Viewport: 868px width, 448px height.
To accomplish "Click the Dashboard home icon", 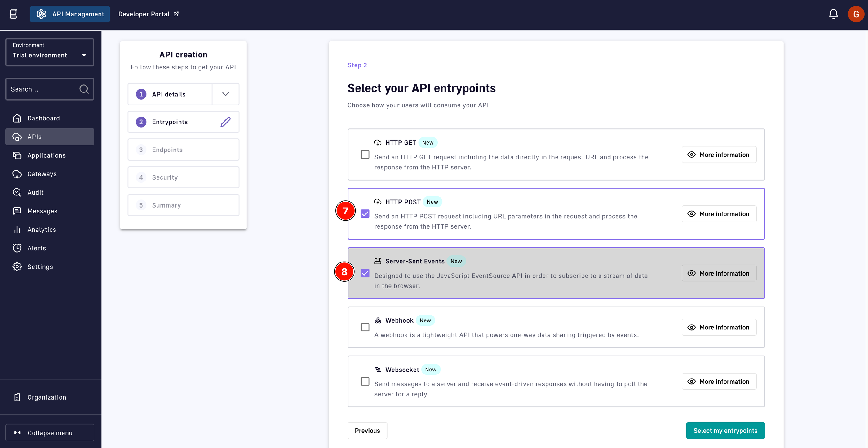I will coord(17,118).
